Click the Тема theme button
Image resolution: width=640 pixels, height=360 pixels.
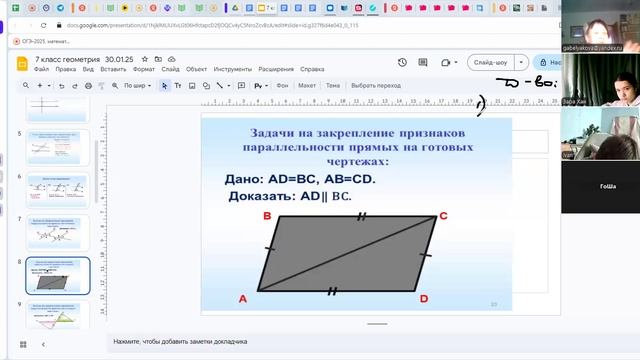(333, 86)
